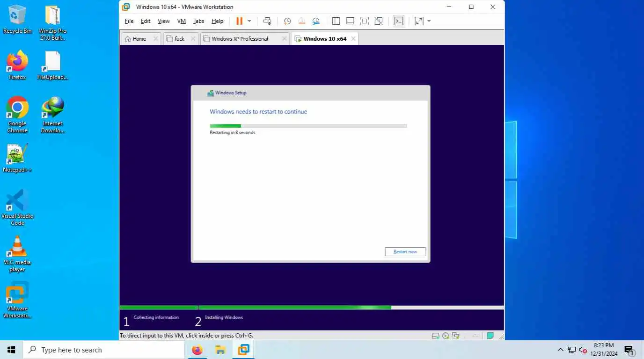The image size is (644, 359).
Task: Close the Home tab
Action: pos(156,39)
